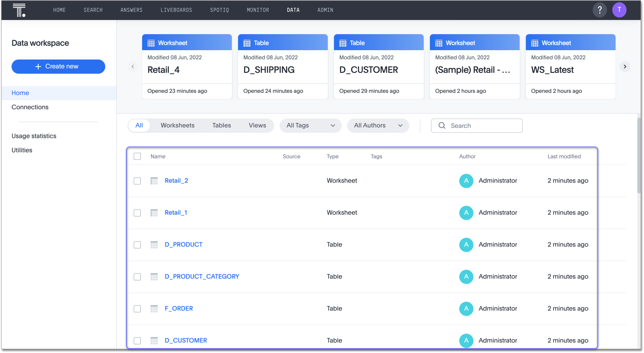Open the D_CUSTOMER table link in list
The image size is (644, 353).
coord(186,341)
